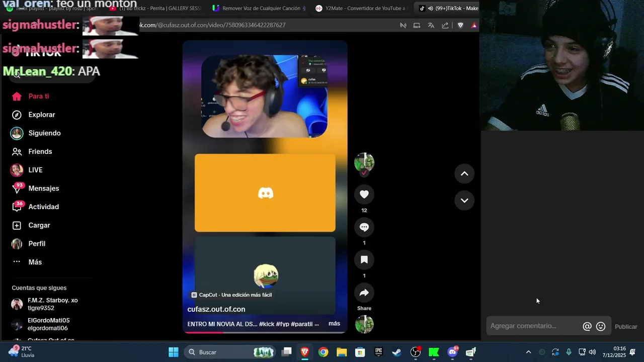The height and width of the screenshot is (362, 644).
Task: Switch to the Y2Mate Convertidor tab
Action: click(x=362, y=8)
